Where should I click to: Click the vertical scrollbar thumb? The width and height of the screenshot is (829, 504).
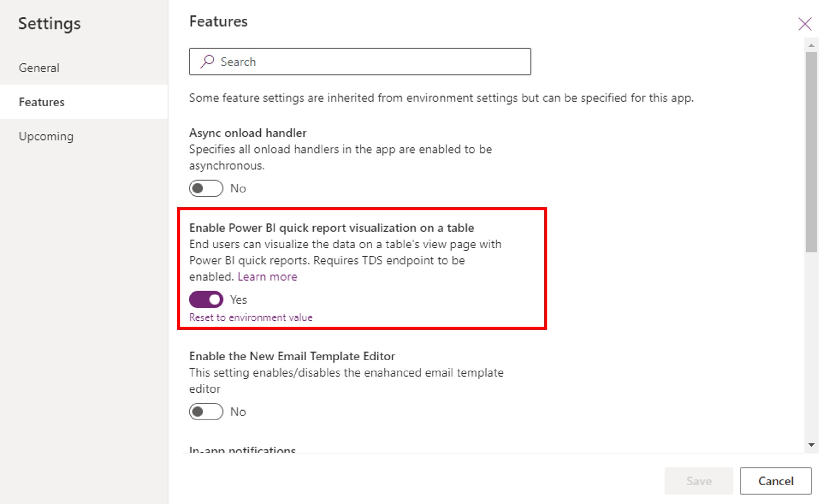point(811,151)
